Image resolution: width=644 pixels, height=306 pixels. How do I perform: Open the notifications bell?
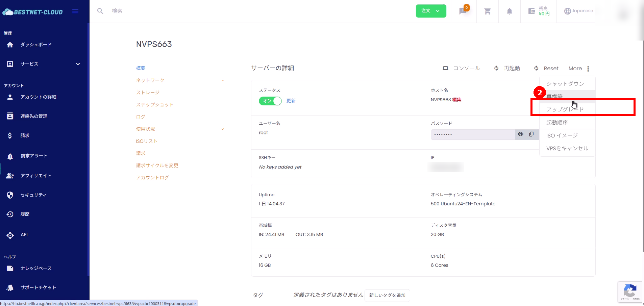pos(509,11)
